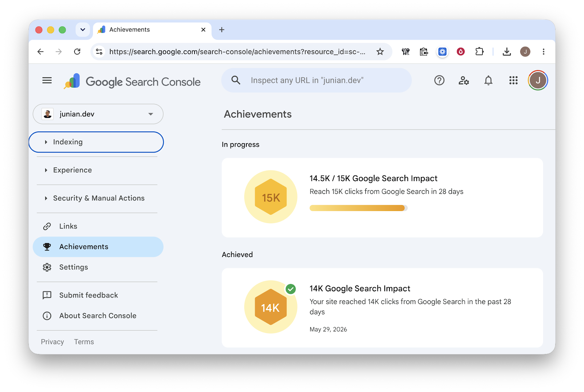
Task: Click the Google Search Console logo
Action: click(x=132, y=81)
